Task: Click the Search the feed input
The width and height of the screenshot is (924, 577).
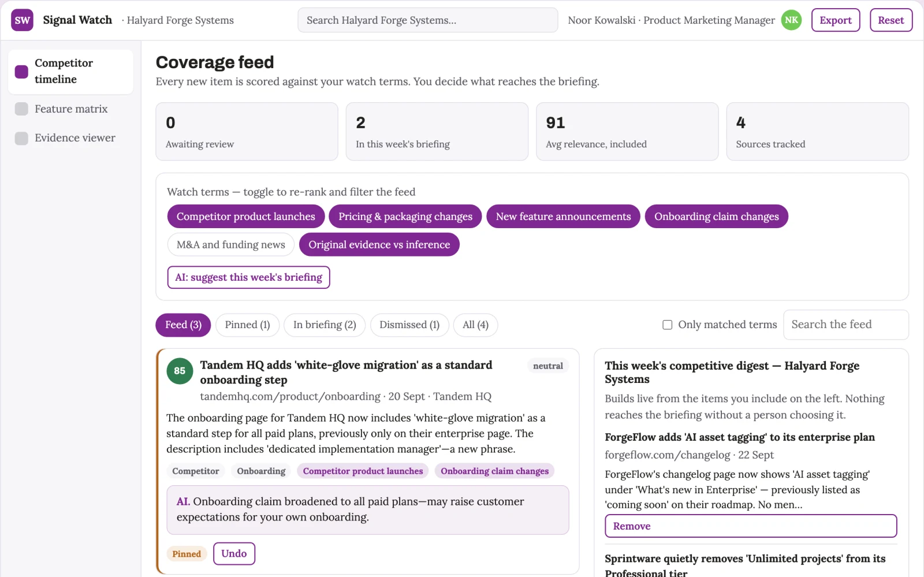Action: tap(845, 325)
